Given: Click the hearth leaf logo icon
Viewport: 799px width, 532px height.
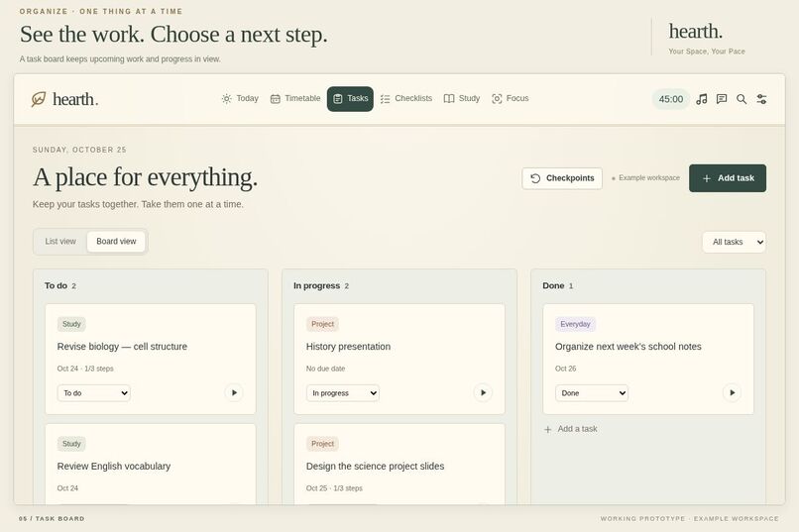Looking at the screenshot, I should click(39, 99).
